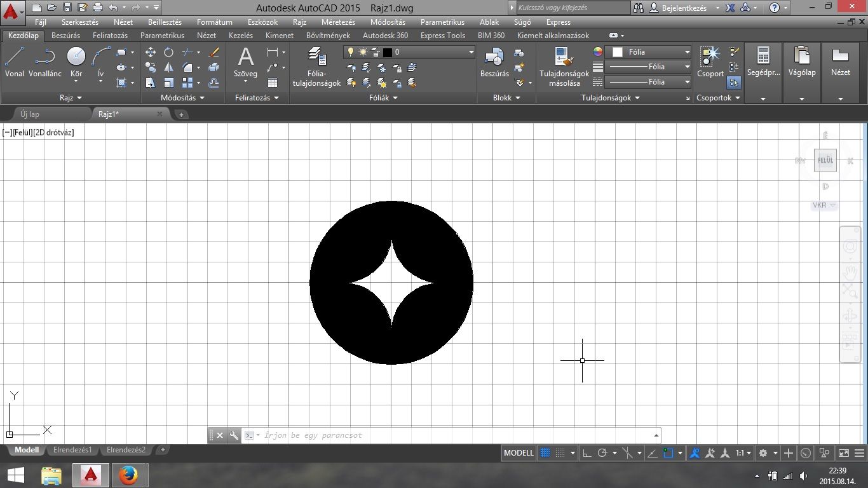Image resolution: width=868 pixels, height=488 pixels.
Task: Click the Scale tool icon
Action: point(168,83)
